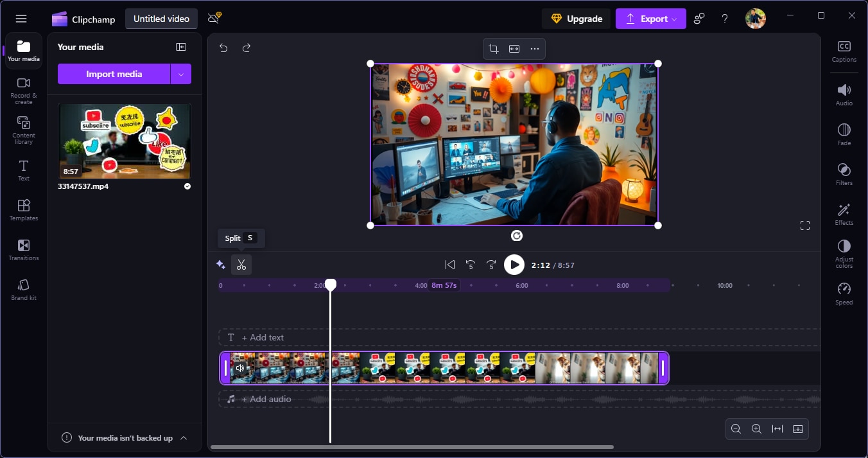The image size is (868, 458).
Task: Open the more options ellipsis above preview
Action: tap(535, 49)
